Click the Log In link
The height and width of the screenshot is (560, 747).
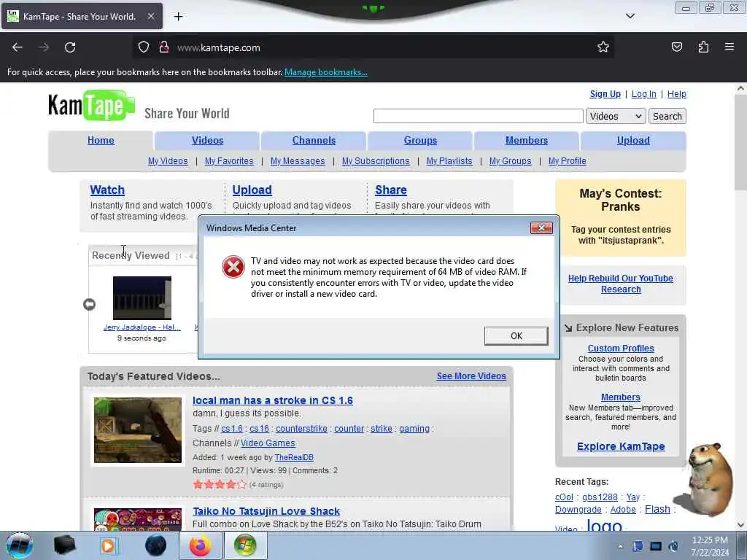tap(643, 94)
